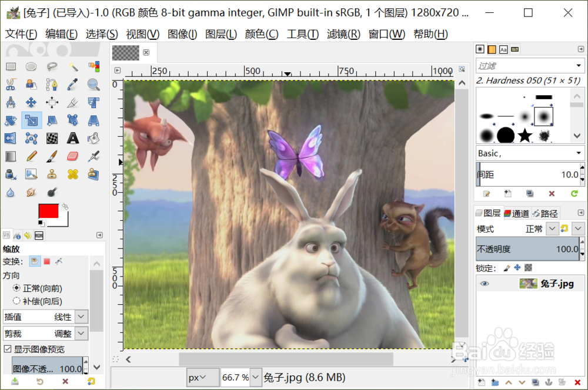This screenshot has width=588, height=390.
Task: Toggle the show image preview checkbox
Action: point(8,349)
